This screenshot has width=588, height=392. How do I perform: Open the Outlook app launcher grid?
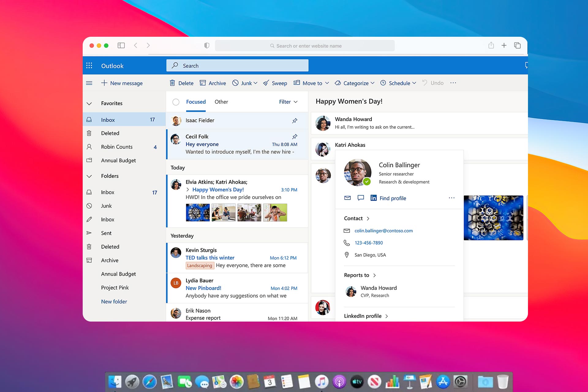(89, 66)
